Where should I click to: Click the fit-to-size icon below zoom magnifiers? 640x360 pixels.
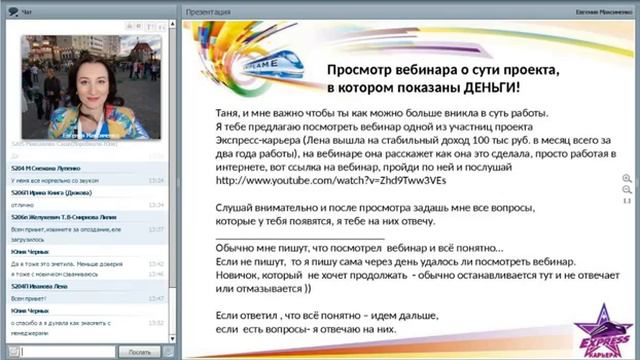pyautogui.click(x=627, y=201)
